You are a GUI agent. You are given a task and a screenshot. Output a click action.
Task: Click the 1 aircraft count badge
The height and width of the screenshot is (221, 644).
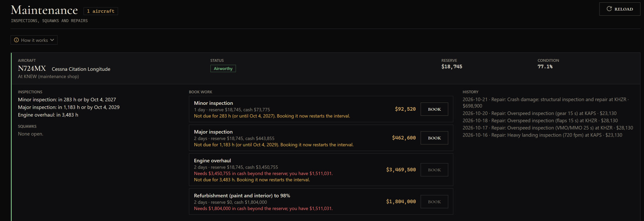[101, 11]
